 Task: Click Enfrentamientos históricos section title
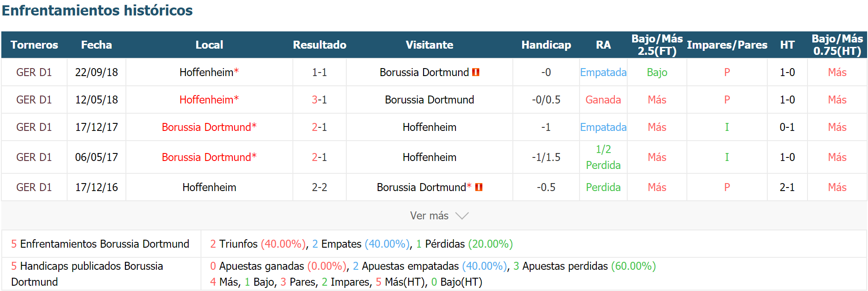tap(97, 10)
